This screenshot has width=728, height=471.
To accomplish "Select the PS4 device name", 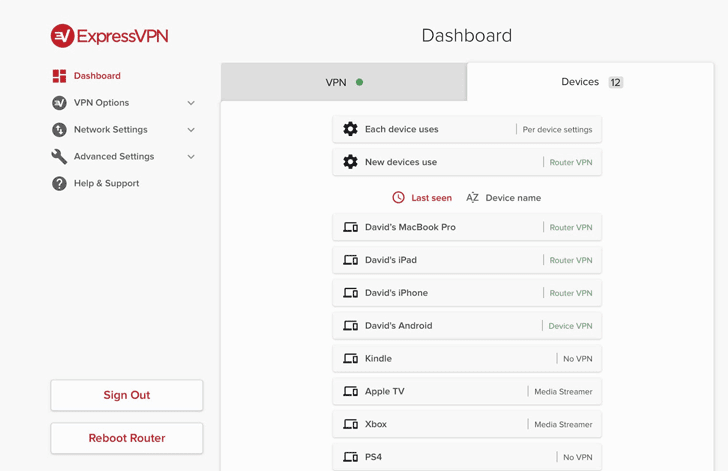I will [373, 457].
